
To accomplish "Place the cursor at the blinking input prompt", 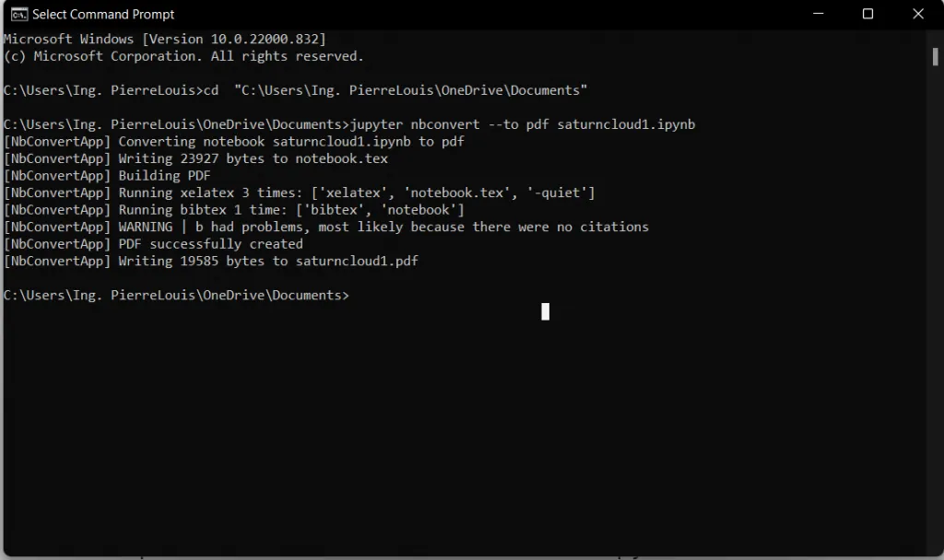I will (x=546, y=311).
